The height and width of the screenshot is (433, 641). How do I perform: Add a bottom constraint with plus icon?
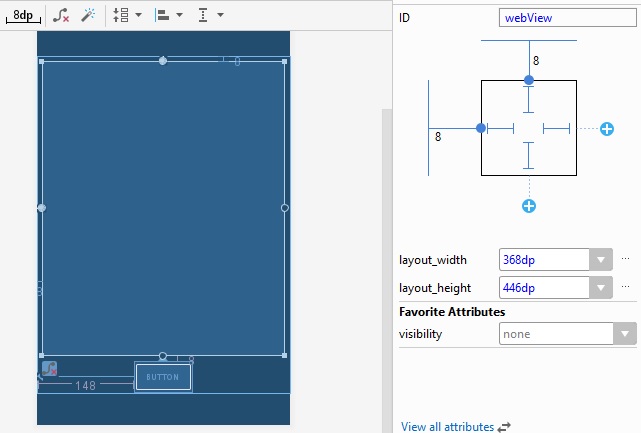529,206
